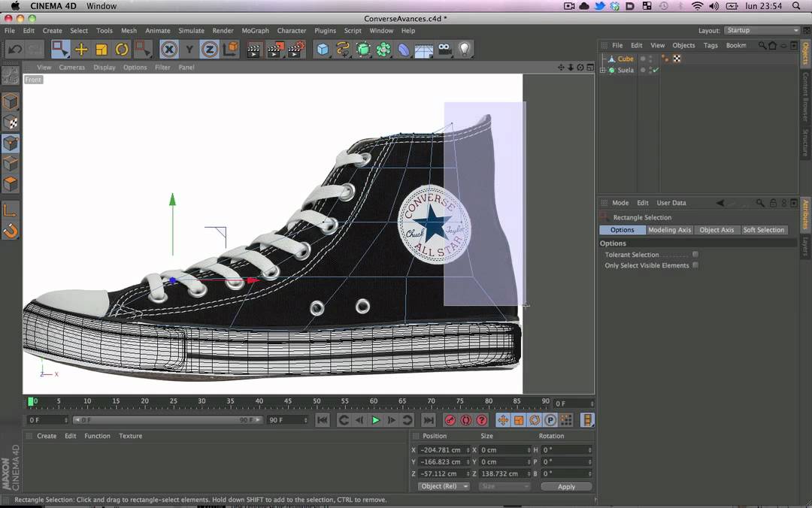Enable Only Select Visible Elements checkbox
Image resolution: width=812 pixels, height=508 pixels.
(x=695, y=265)
